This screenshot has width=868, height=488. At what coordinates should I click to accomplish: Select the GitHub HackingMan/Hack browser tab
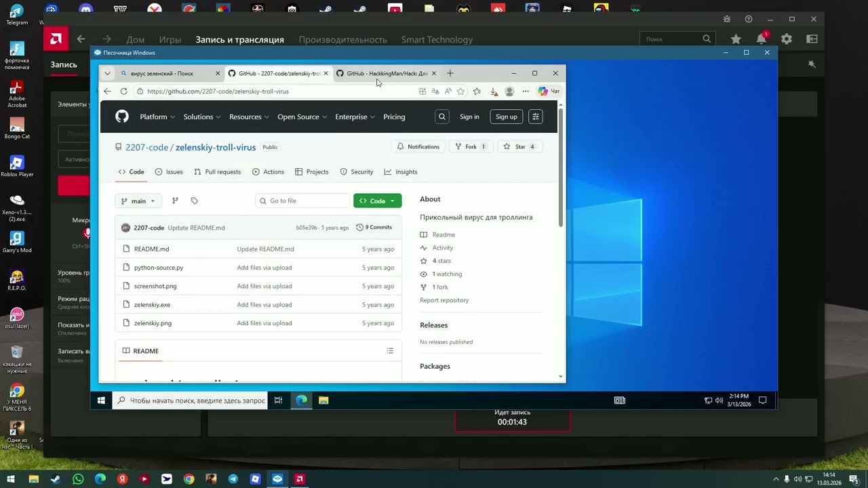pos(387,73)
